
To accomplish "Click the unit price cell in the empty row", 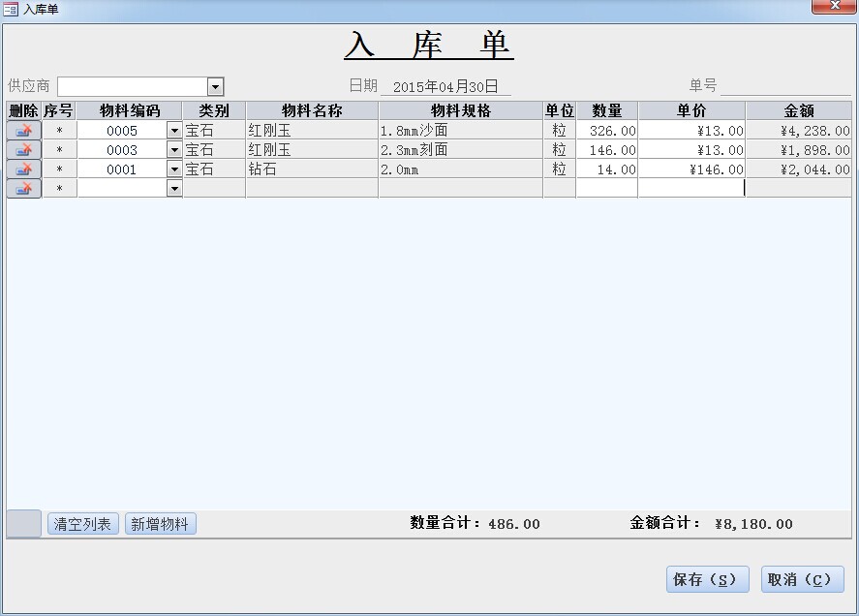I will click(690, 188).
